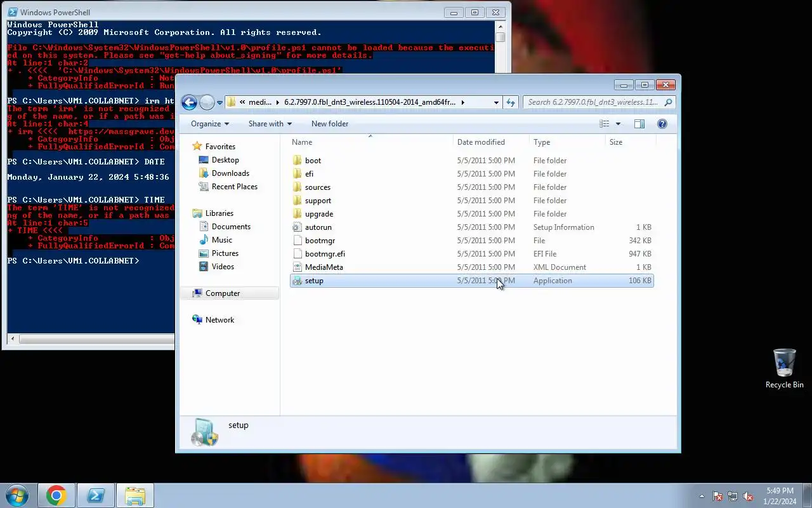Viewport: 812px width, 508px height.
Task: Open Desktop in navigation pane
Action: pos(225,160)
